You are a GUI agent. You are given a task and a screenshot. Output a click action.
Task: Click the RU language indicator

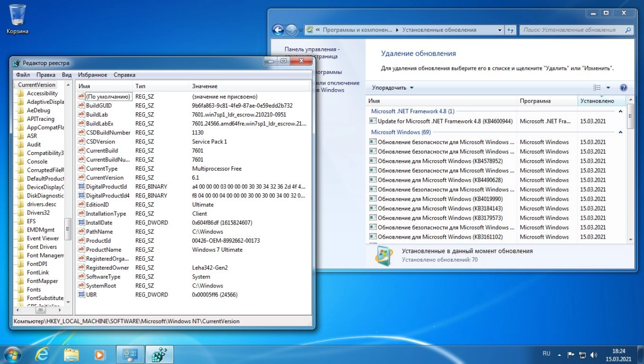click(546, 353)
